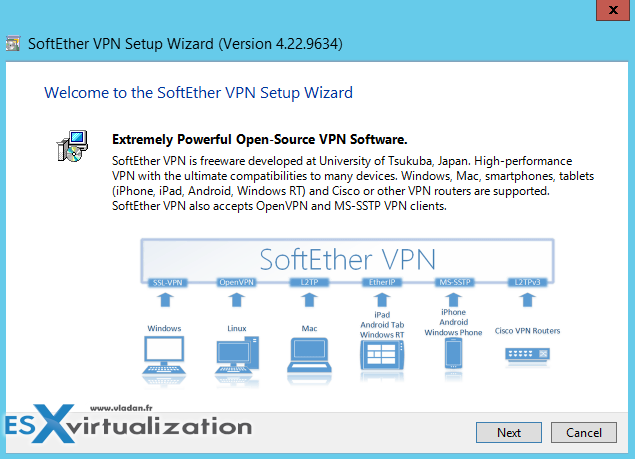Click the tablet icon under Windows RT
The image size is (635, 459).
click(x=382, y=355)
